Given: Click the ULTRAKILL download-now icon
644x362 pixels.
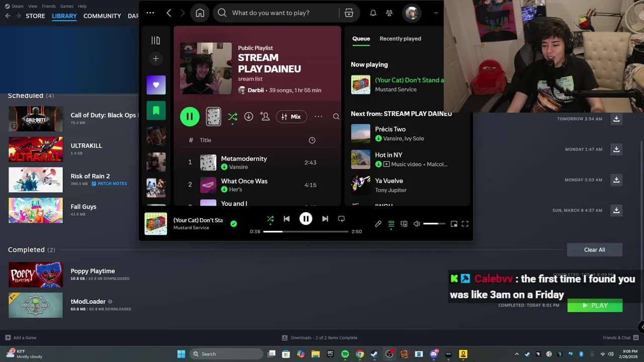Looking at the screenshot, I should [x=616, y=149].
